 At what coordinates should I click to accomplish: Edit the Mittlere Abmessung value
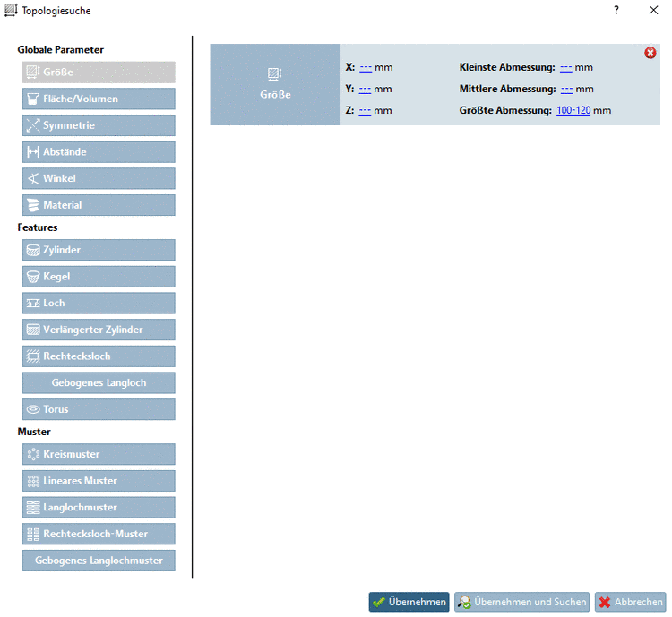567,90
